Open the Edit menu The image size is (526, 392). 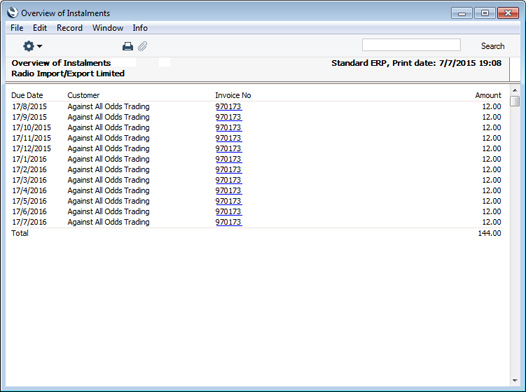[40, 28]
